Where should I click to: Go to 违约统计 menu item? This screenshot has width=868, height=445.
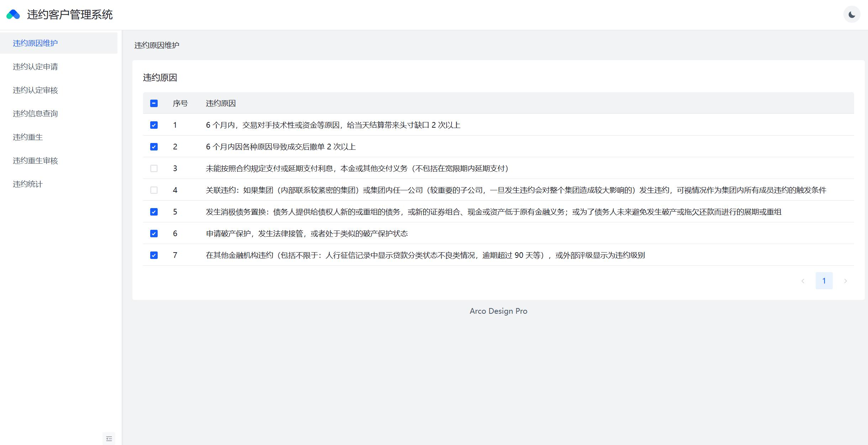pos(28,184)
